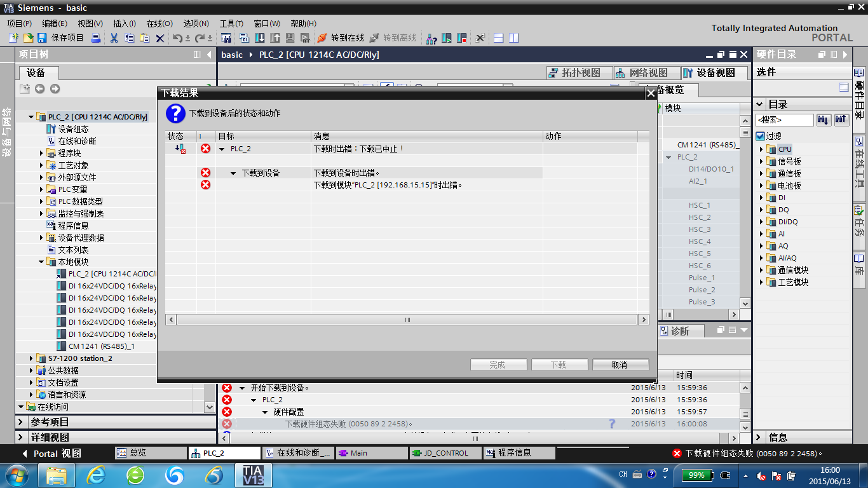Image resolution: width=868 pixels, height=488 pixels.
Task: Click the forward arrow in project tree
Action: point(55,89)
